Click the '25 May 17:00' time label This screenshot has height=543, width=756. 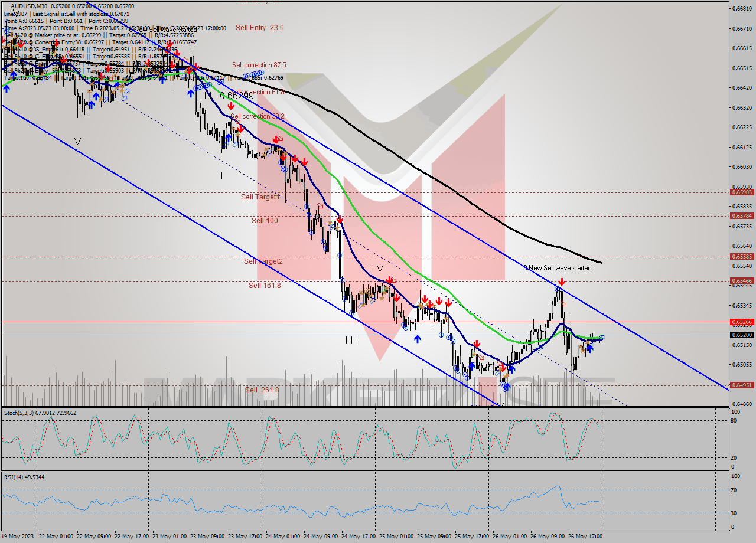point(472,536)
